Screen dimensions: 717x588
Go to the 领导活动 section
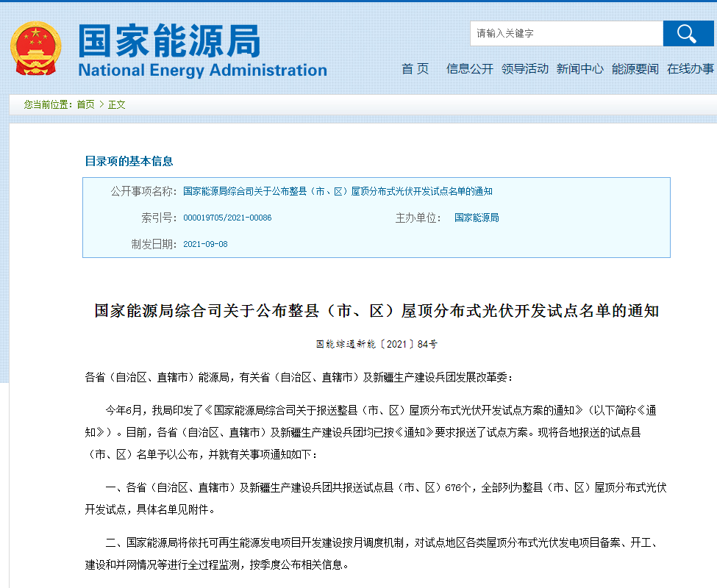point(525,68)
